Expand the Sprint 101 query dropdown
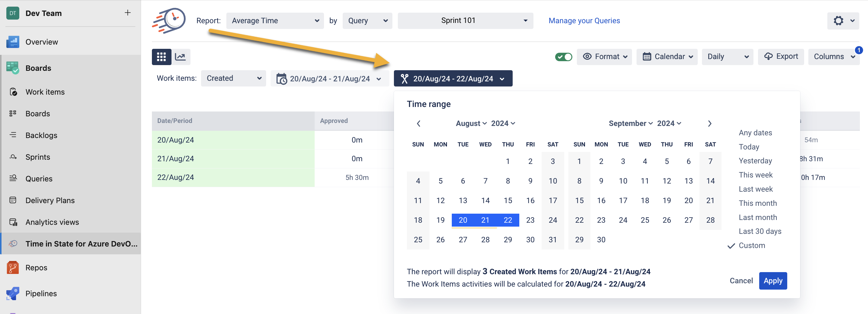This screenshot has width=868, height=314. (465, 20)
